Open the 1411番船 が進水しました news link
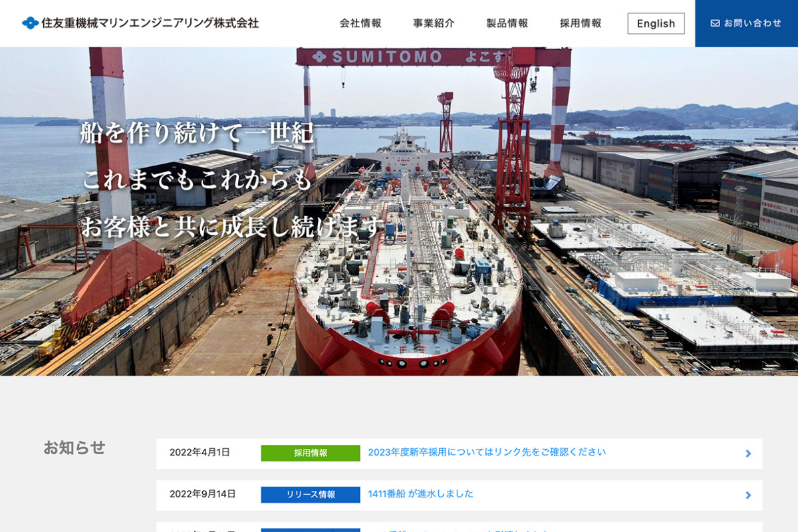 [420, 494]
